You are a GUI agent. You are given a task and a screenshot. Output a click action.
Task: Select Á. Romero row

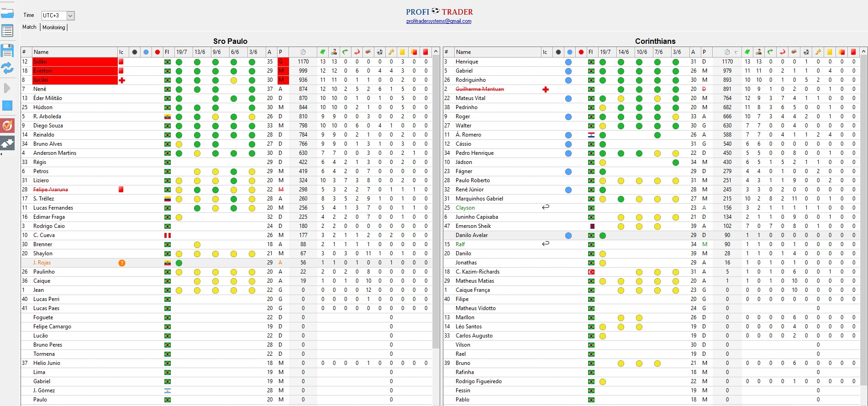tap(651, 135)
